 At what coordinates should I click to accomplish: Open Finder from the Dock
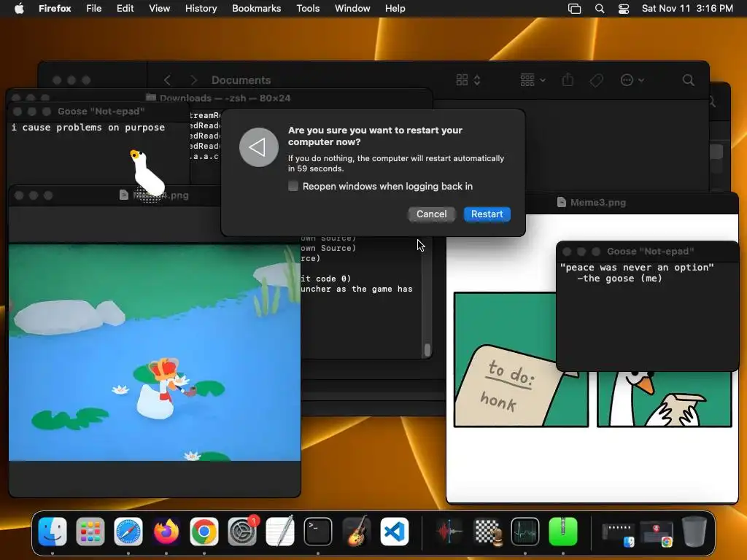pos(53,531)
